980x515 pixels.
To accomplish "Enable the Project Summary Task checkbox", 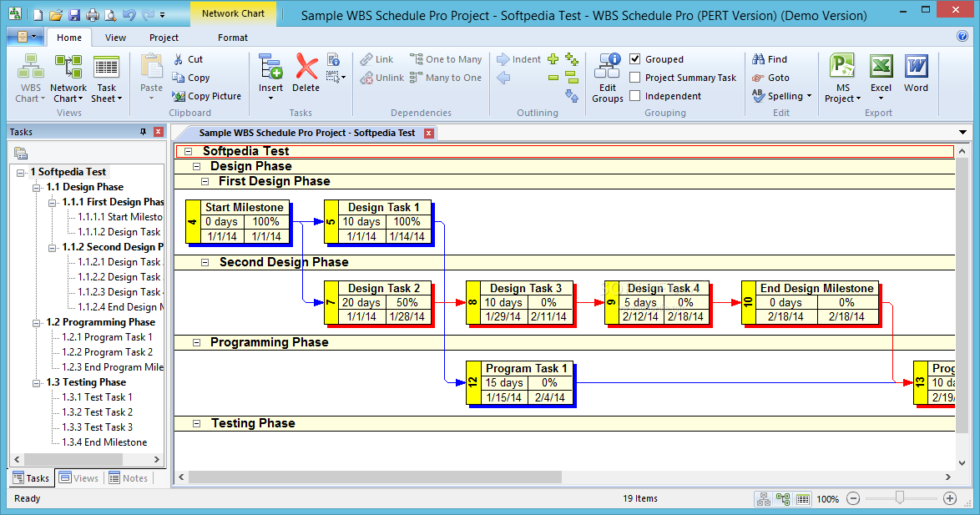I will click(635, 78).
